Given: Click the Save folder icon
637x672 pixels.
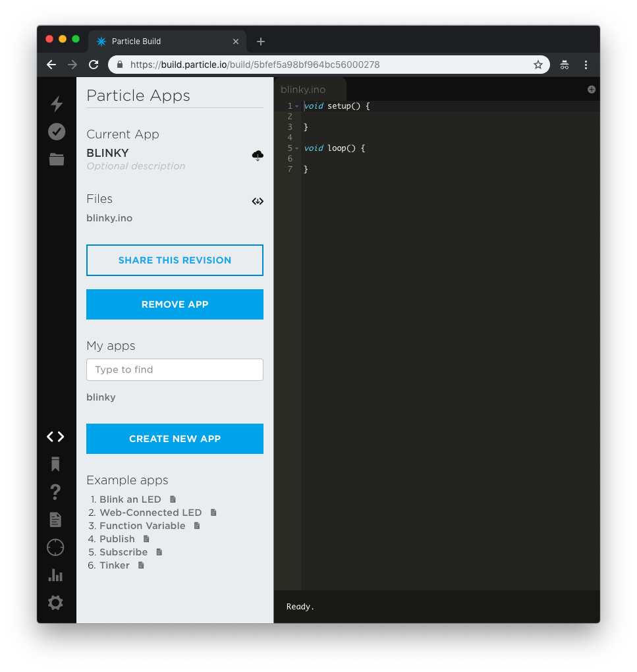Looking at the screenshot, I should tap(57, 159).
